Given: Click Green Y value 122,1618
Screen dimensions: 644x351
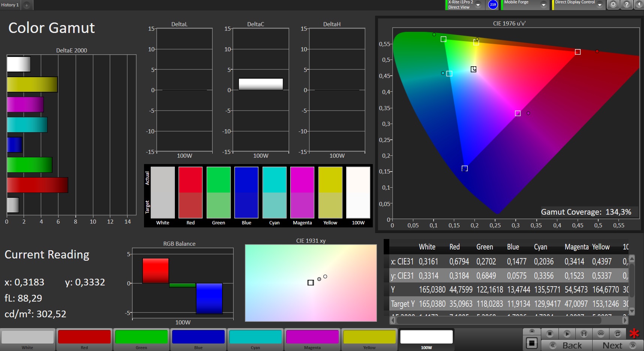Looking at the screenshot, I should coord(490,290).
